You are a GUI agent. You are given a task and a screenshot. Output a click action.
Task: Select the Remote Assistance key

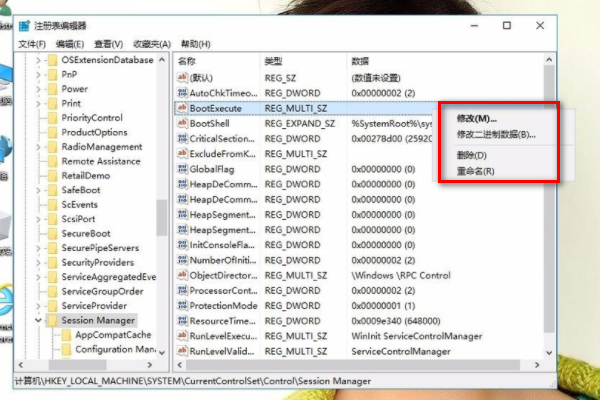pos(101,161)
